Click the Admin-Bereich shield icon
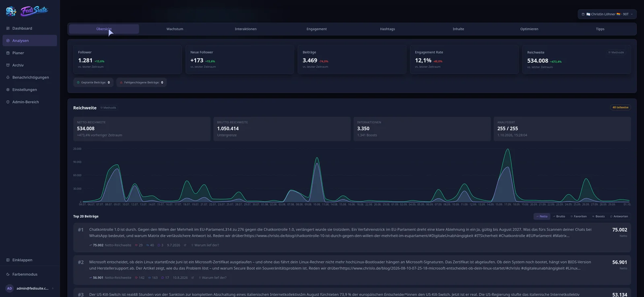The width and height of the screenshot is (644, 297). (x=8, y=102)
